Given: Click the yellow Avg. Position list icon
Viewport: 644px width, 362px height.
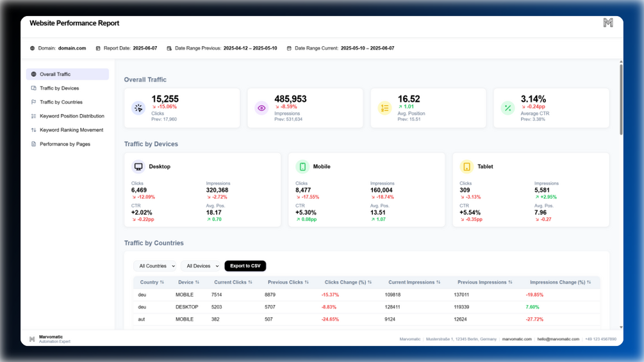Looking at the screenshot, I should tap(385, 108).
